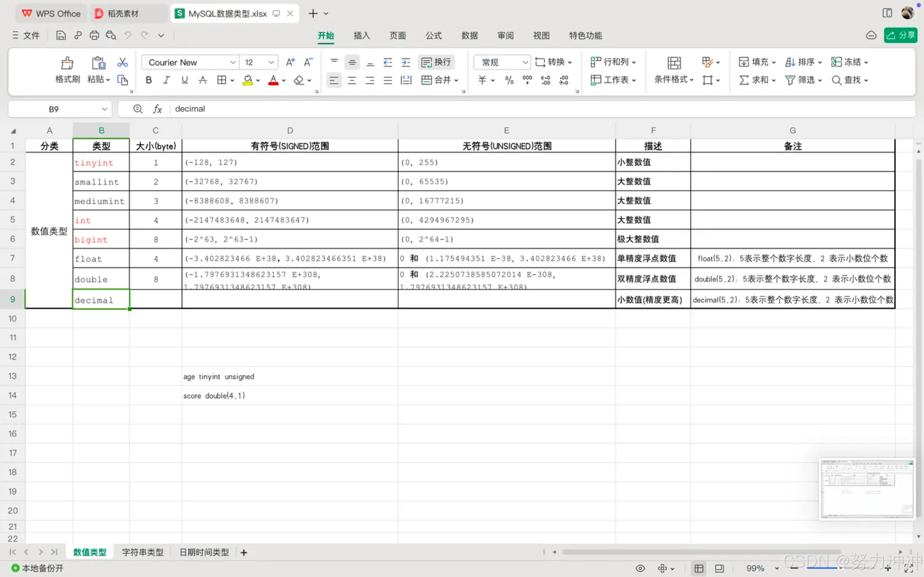Open the 字符串类型 sheet tab

(142, 552)
